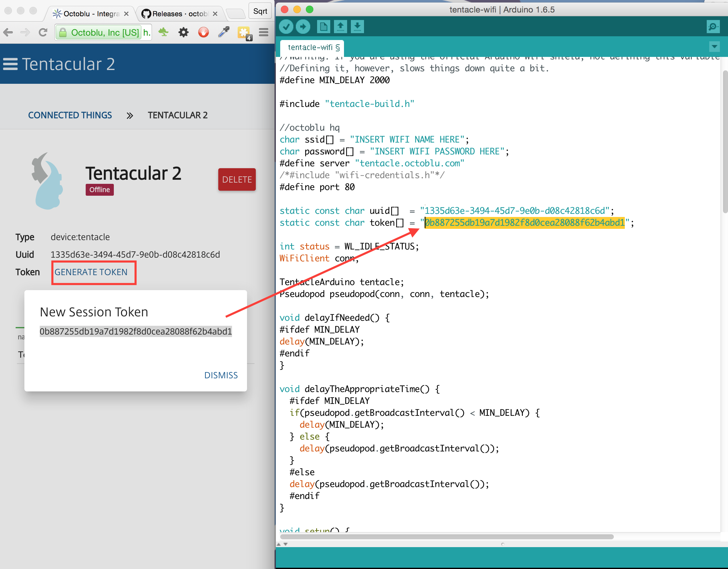Select the tentacle-wifi sketch tab
This screenshot has width=728, height=569.
point(310,47)
